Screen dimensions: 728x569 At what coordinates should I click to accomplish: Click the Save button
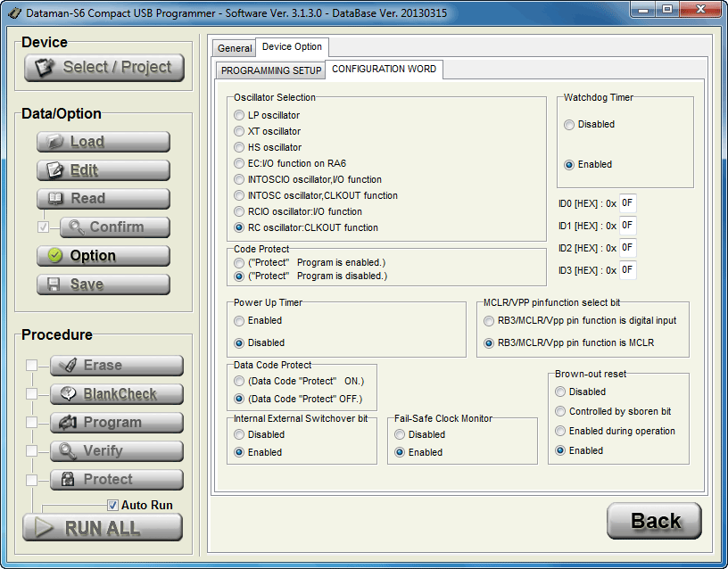[x=103, y=284]
